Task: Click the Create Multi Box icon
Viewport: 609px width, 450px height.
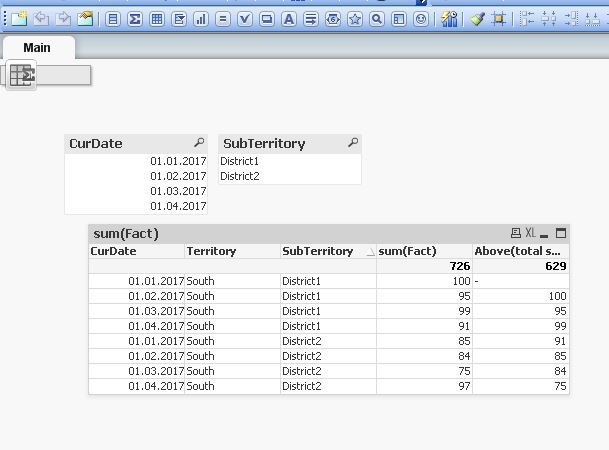Action: click(x=179, y=19)
